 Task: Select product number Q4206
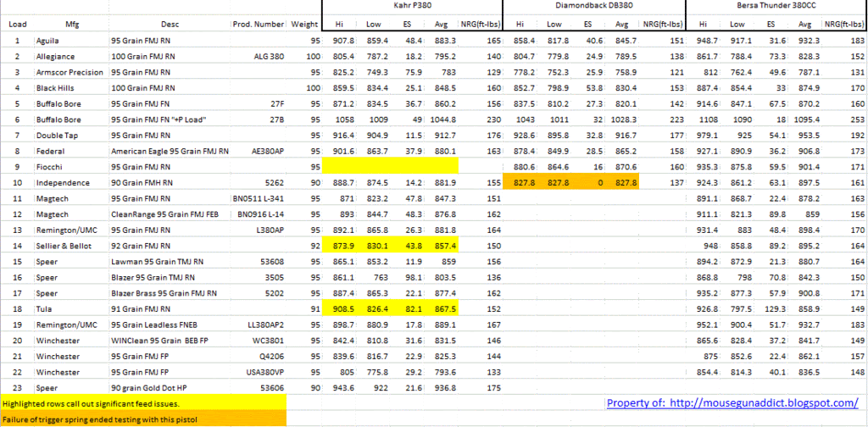pos(273,356)
